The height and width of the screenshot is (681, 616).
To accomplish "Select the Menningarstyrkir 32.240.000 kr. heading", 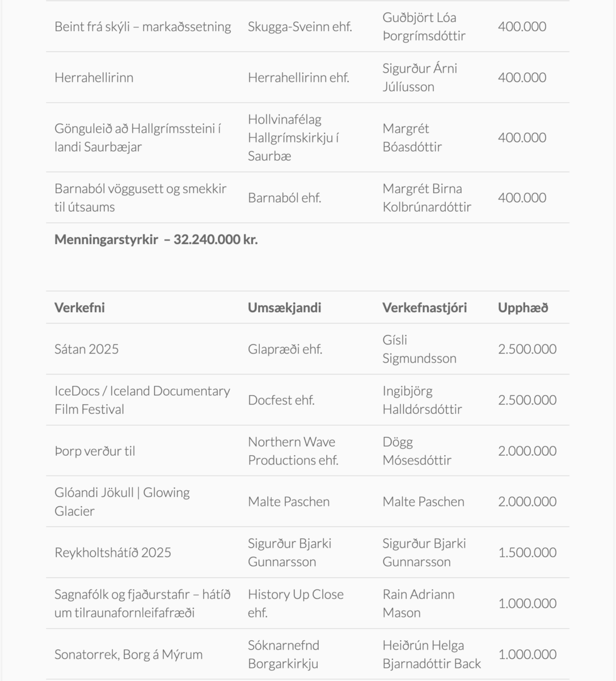I will pyautogui.click(x=156, y=239).
